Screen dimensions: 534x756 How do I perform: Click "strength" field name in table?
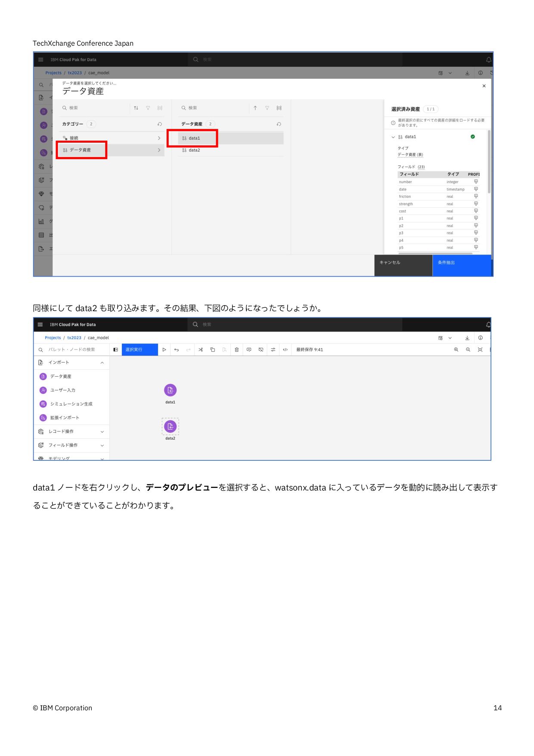(x=406, y=204)
